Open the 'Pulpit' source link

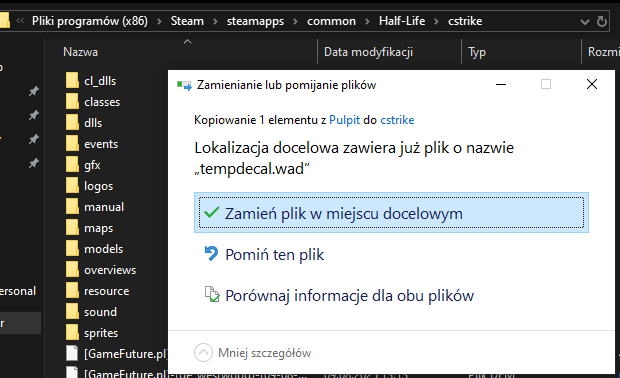click(x=344, y=120)
